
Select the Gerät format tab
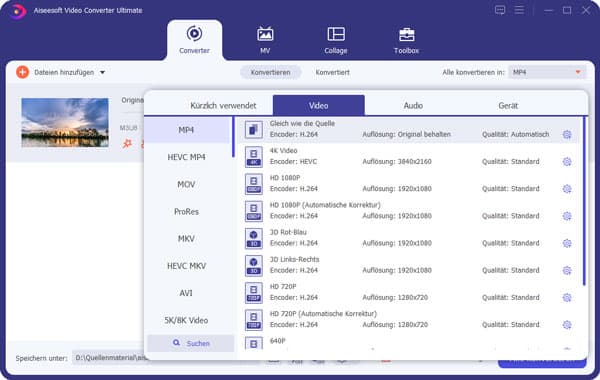[x=508, y=106]
